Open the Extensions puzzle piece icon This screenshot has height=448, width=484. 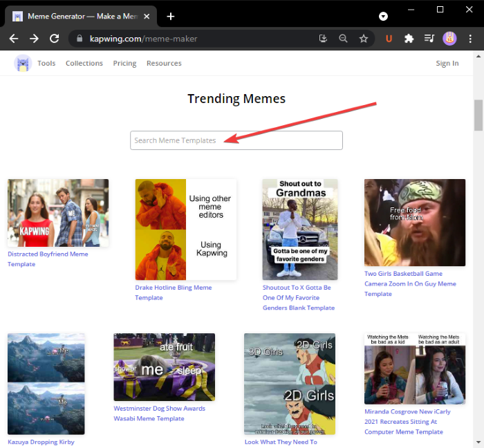[x=409, y=39]
